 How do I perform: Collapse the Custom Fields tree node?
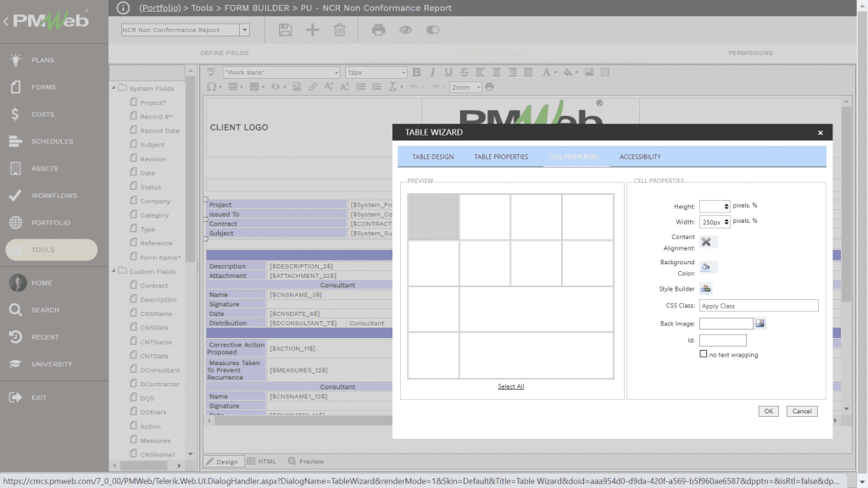(x=114, y=270)
